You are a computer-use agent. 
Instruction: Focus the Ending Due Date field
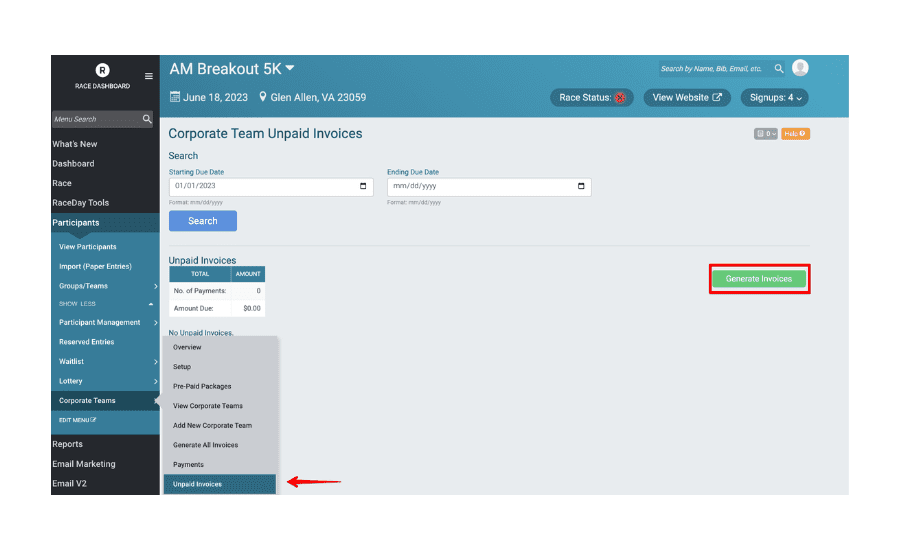[489, 187]
